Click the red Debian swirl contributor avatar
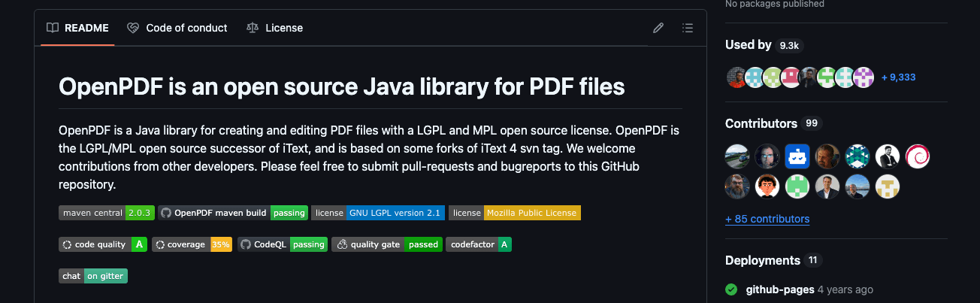Image resolution: width=980 pixels, height=303 pixels. click(x=918, y=156)
